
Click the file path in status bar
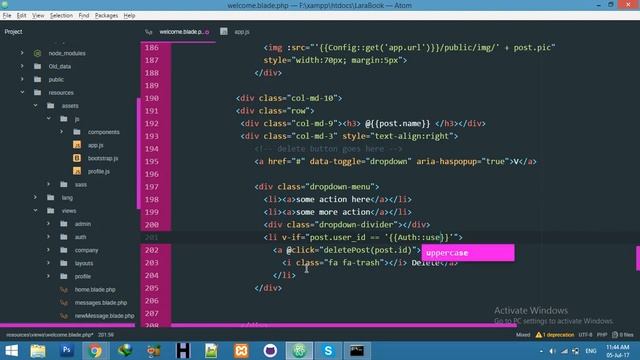point(49,335)
